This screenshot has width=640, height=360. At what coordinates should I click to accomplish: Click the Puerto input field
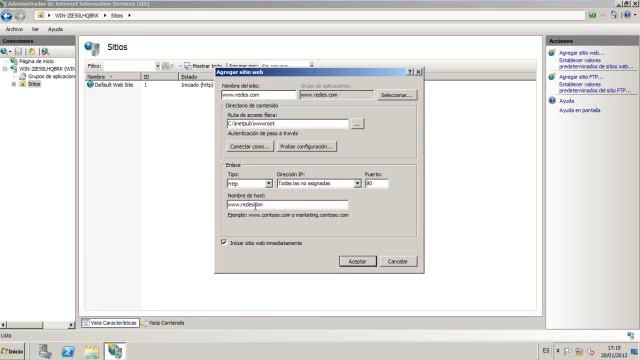click(x=376, y=184)
